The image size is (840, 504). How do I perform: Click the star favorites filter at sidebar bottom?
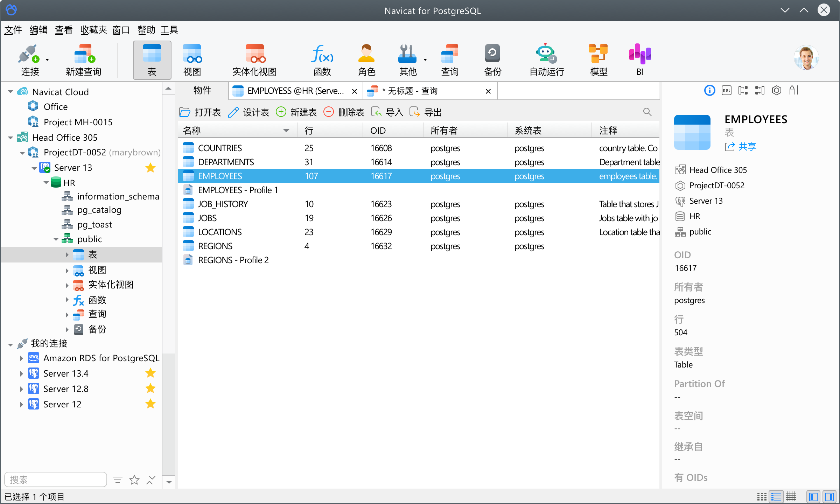(x=134, y=479)
